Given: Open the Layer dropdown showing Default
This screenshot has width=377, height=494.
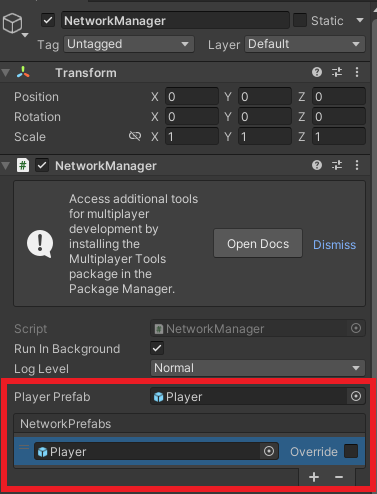Looking at the screenshot, I should [x=305, y=44].
